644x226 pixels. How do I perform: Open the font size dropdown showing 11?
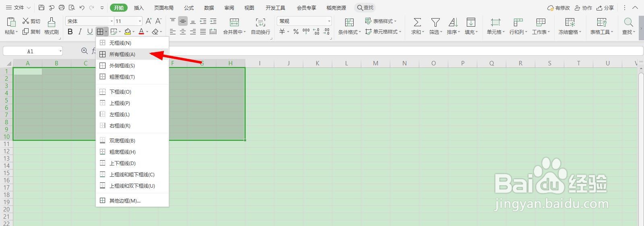pos(140,21)
